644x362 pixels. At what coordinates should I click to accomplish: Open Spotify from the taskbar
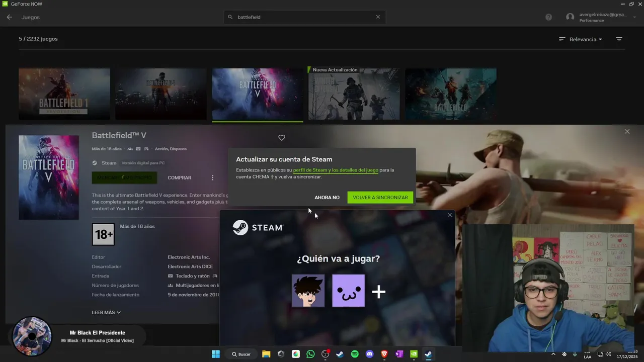(355, 354)
